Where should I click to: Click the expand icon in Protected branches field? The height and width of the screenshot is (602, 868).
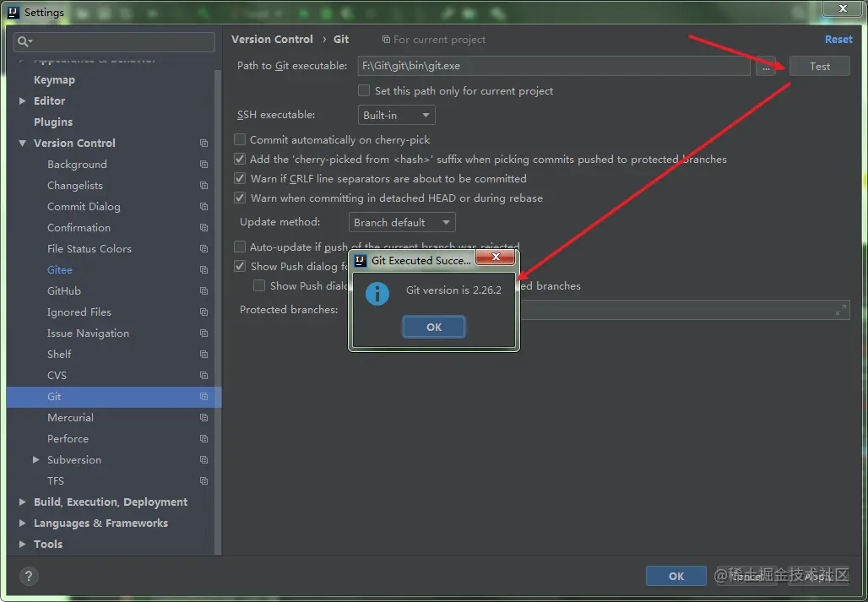pyautogui.click(x=841, y=310)
